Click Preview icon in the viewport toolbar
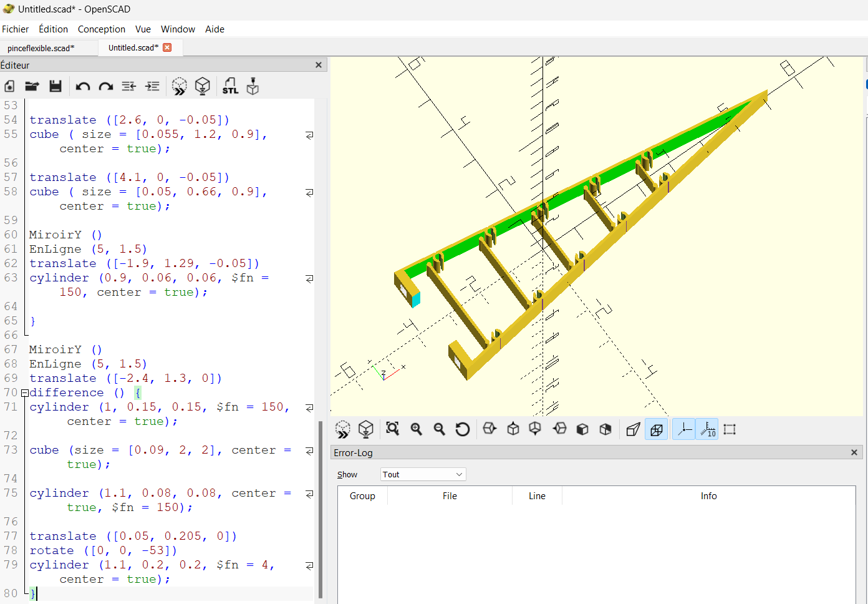The image size is (868, 604). [x=343, y=429]
